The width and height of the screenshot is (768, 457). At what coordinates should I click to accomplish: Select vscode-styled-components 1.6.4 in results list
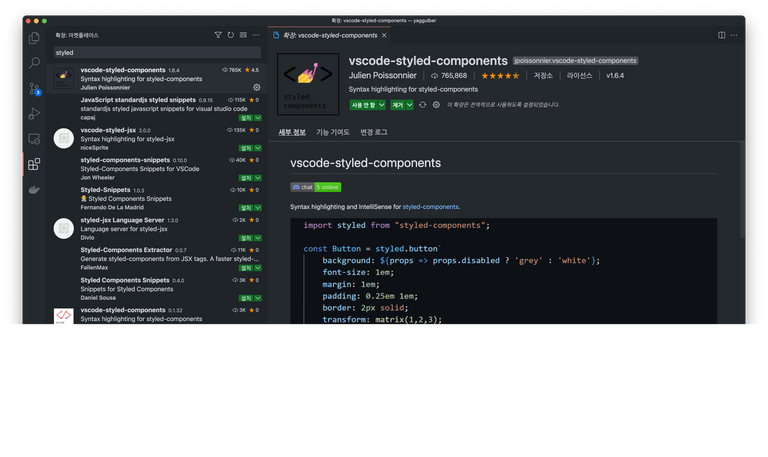click(157, 78)
